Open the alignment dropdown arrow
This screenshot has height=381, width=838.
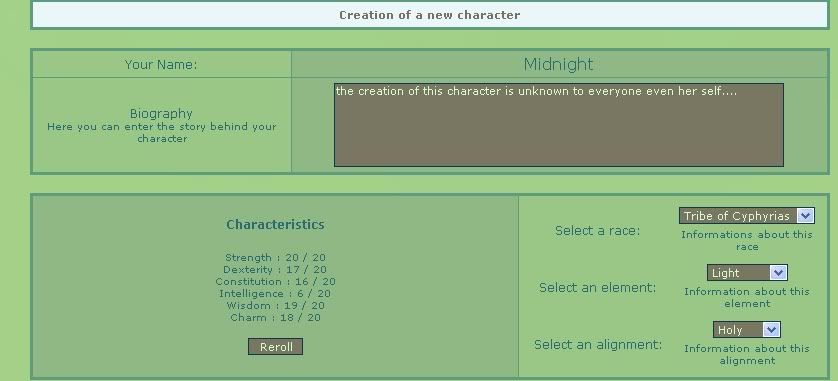pyautogui.click(x=771, y=330)
